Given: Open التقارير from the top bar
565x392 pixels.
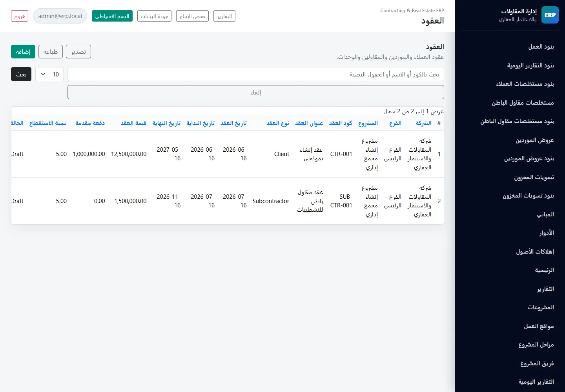Looking at the screenshot, I should [224, 16].
